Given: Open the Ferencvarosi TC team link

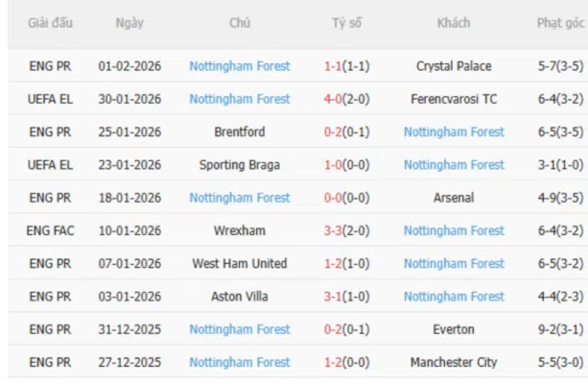Looking at the screenshot, I should [454, 99].
